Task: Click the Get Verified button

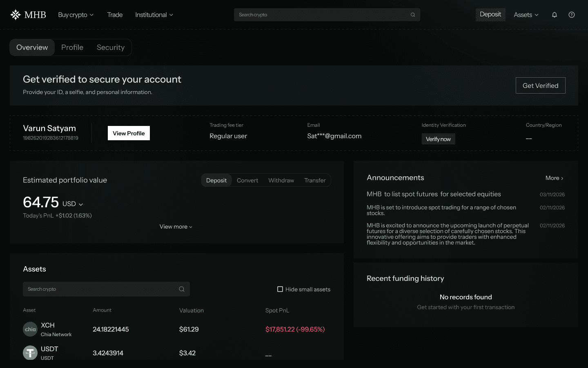Action: (540, 85)
